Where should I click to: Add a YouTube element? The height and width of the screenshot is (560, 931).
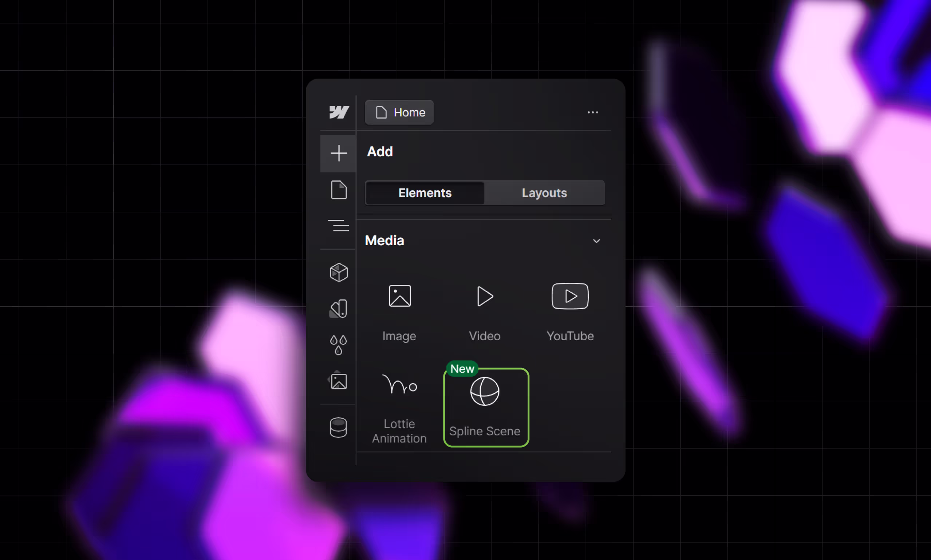(x=570, y=313)
